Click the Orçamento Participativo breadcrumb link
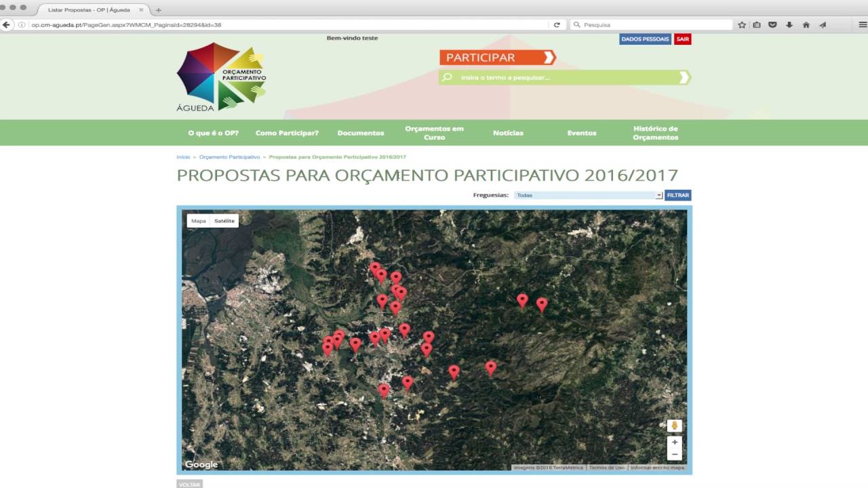Screen dimensions: 868x488 pos(229,157)
